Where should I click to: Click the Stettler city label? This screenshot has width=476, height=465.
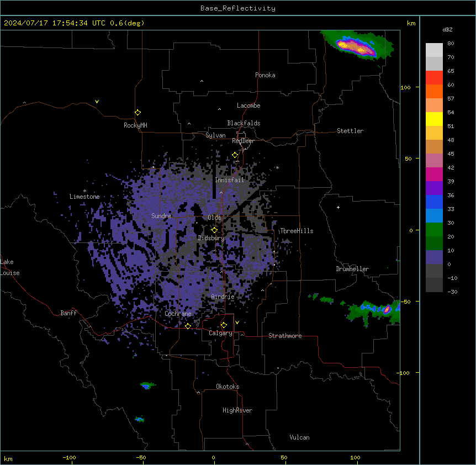point(350,131)
